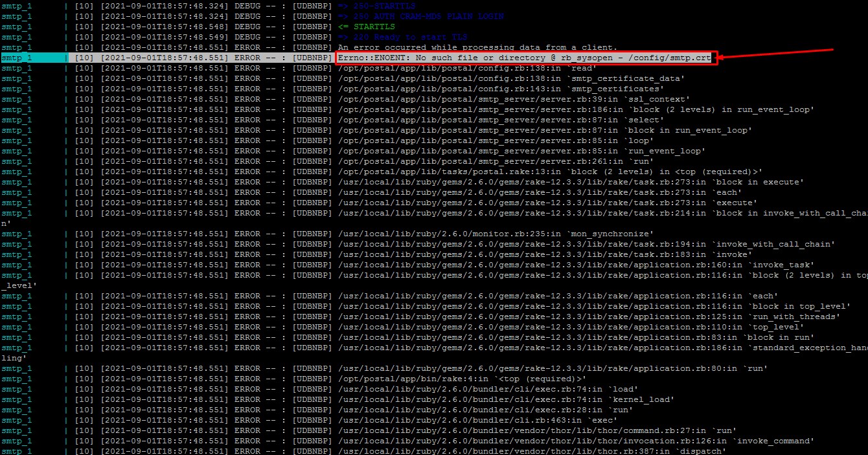Click the config.rb:138:in `smtp_certificate_data' line

512,78
